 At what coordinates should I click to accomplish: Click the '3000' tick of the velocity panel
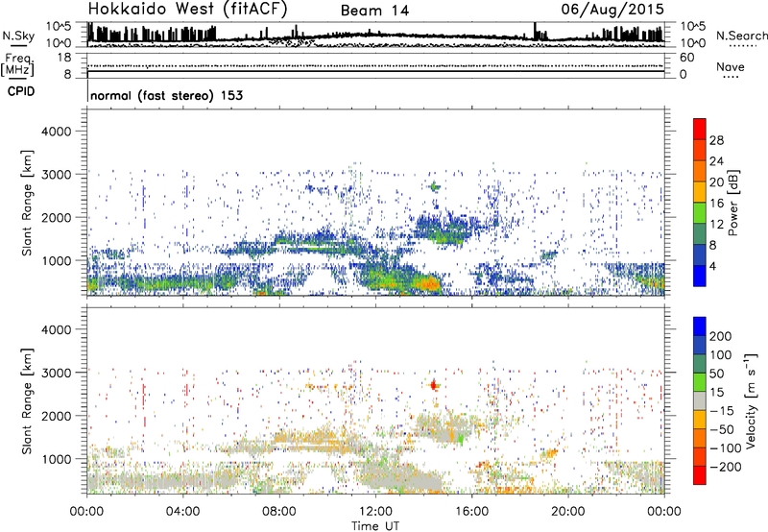(x=57, y=373)
